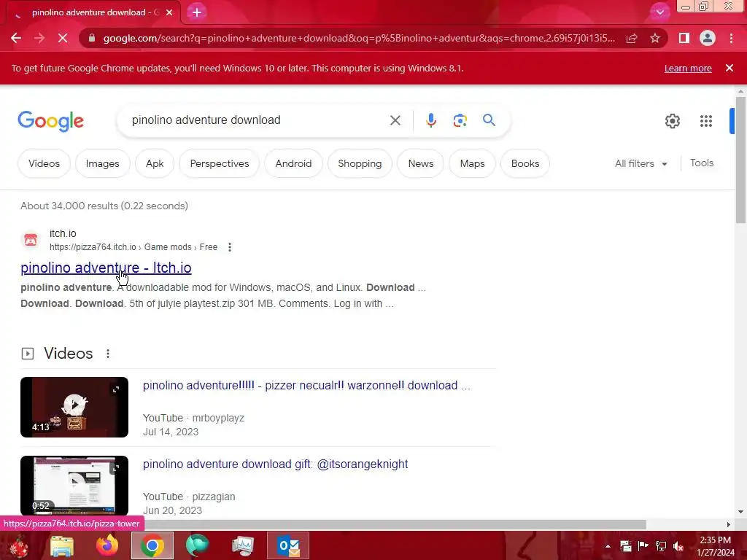Open more options for itch.io result

[x=230, y=247]
